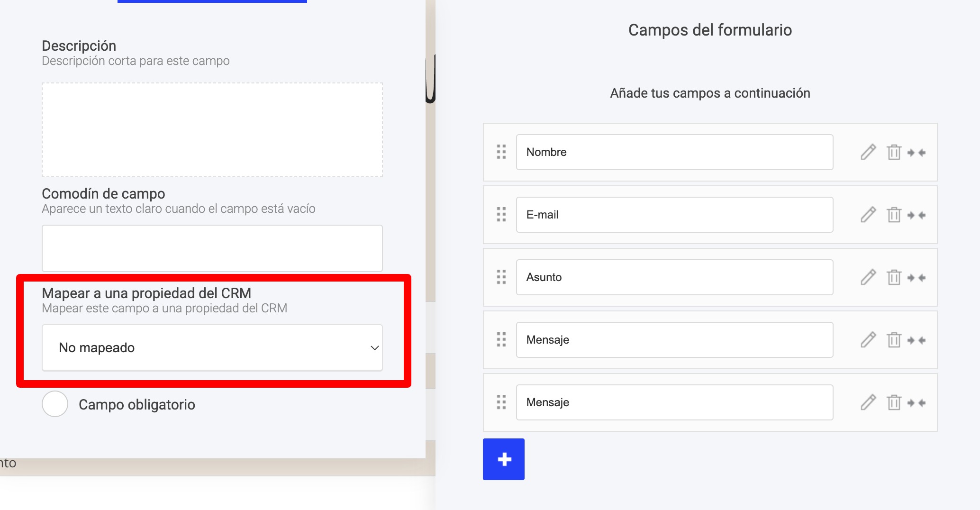The width and height of the screenshot is (980, 510).
Task: Select the Nombre field label box
Action: point(674,152)
